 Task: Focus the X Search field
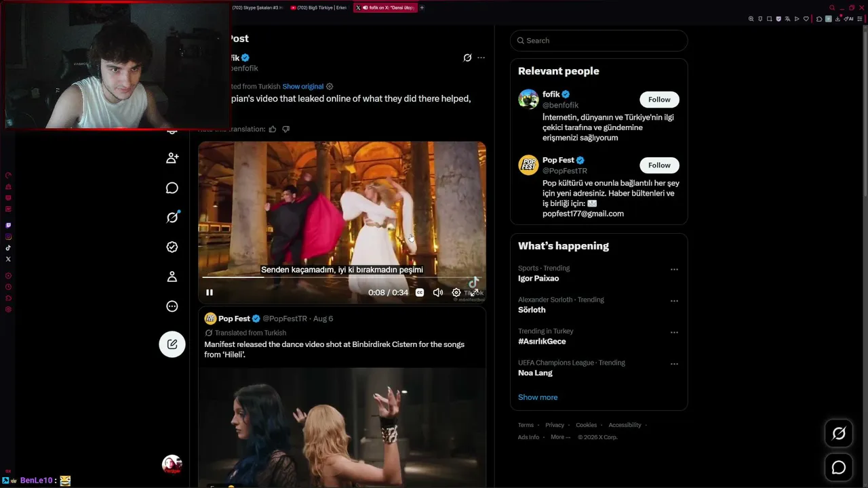point(599,41)
